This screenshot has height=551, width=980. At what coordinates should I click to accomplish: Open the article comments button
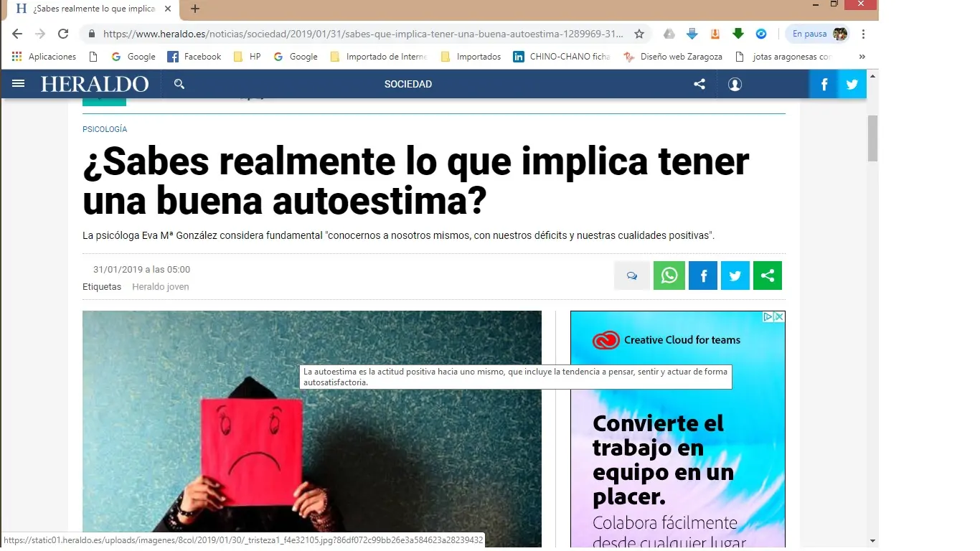coord(632,275)
